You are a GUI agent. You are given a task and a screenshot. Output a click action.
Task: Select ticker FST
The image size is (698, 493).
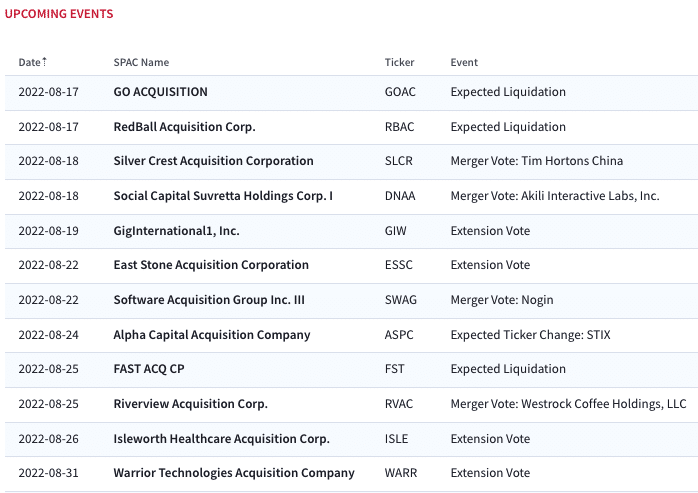click(394, 369)
